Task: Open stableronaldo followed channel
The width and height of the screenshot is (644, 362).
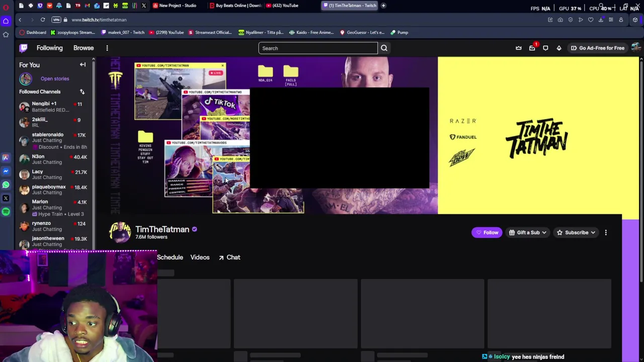Action: 53,141
